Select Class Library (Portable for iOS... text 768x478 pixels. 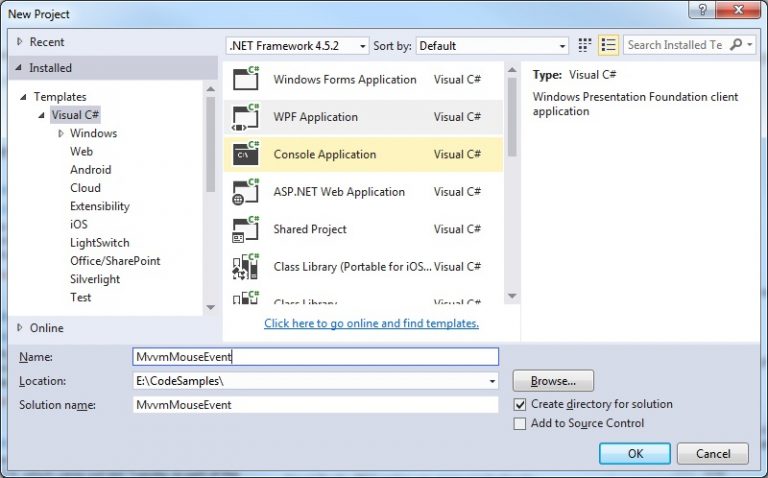pos(353,267)
